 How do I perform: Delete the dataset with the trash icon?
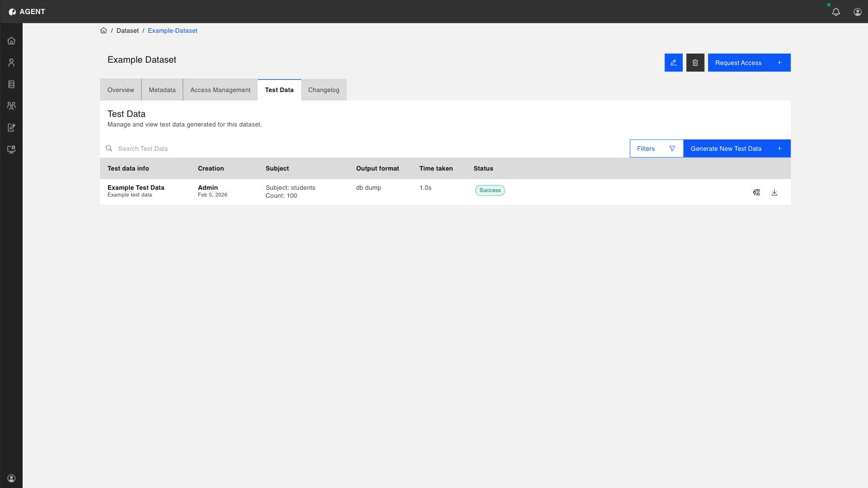click(x=695, y=63)
